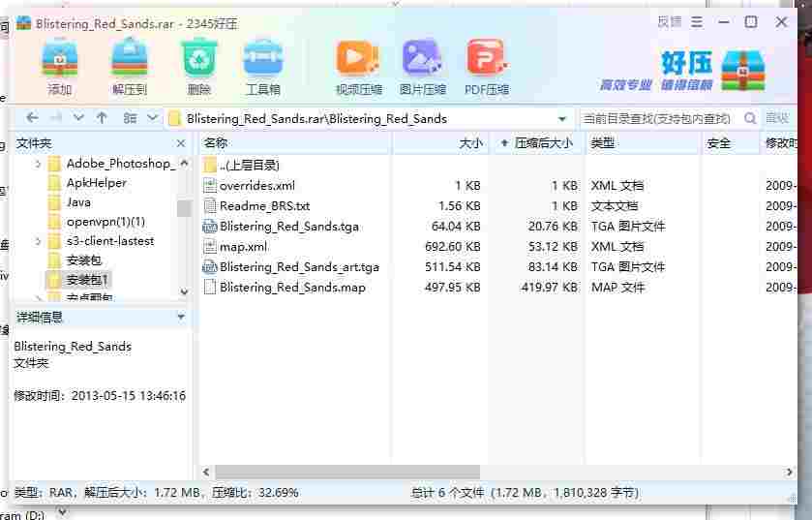812x520 pixels.
Task: Expand the Adobe_Photoshop_ tree folder
Action: pyautogui.click(x=38, y=164)
